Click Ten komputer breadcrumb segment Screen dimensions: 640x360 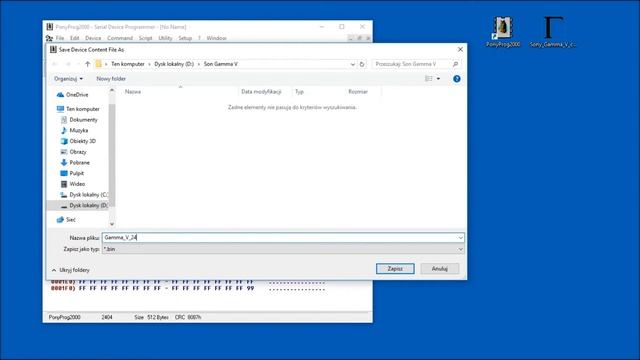(128, 64)
